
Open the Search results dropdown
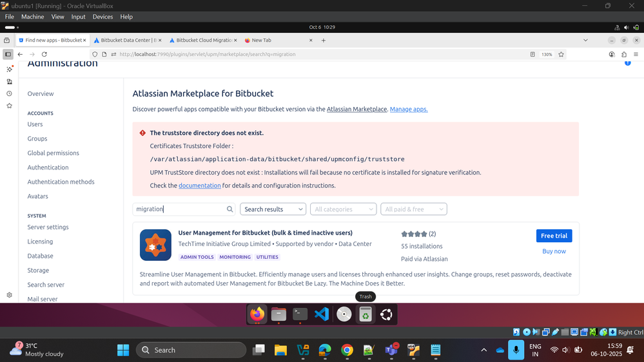273,209
